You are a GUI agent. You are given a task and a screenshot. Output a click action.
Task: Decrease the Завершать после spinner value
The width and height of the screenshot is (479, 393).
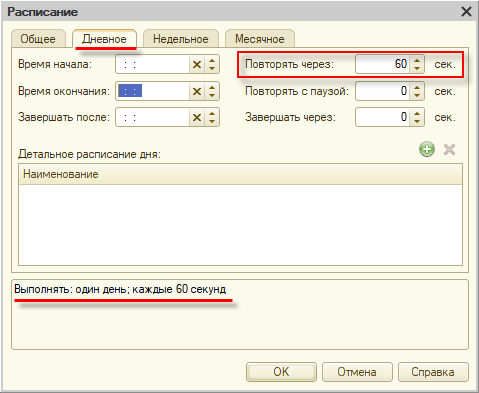pyautogui.click(x=212, y=121)
